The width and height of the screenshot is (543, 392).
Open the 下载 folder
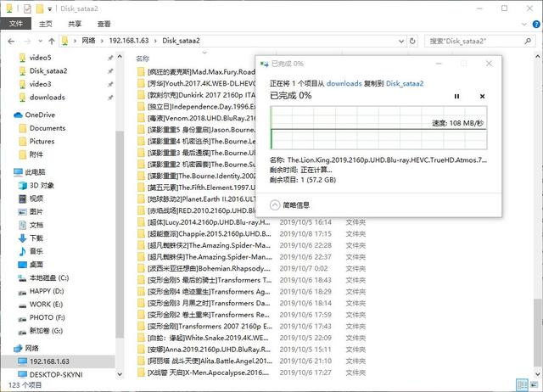click(x=36, y=238)
